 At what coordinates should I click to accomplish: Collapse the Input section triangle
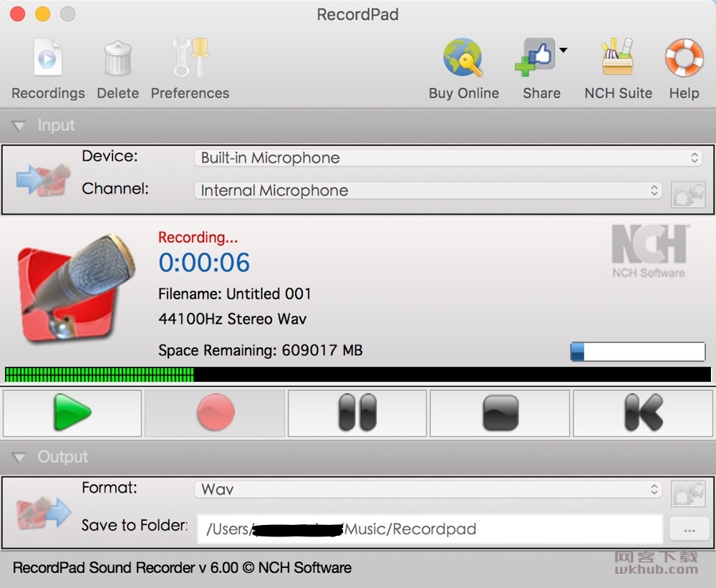point(19,125)
